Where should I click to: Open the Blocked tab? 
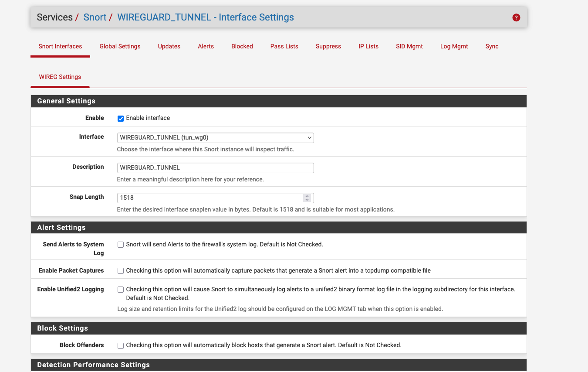pos(242,47)
